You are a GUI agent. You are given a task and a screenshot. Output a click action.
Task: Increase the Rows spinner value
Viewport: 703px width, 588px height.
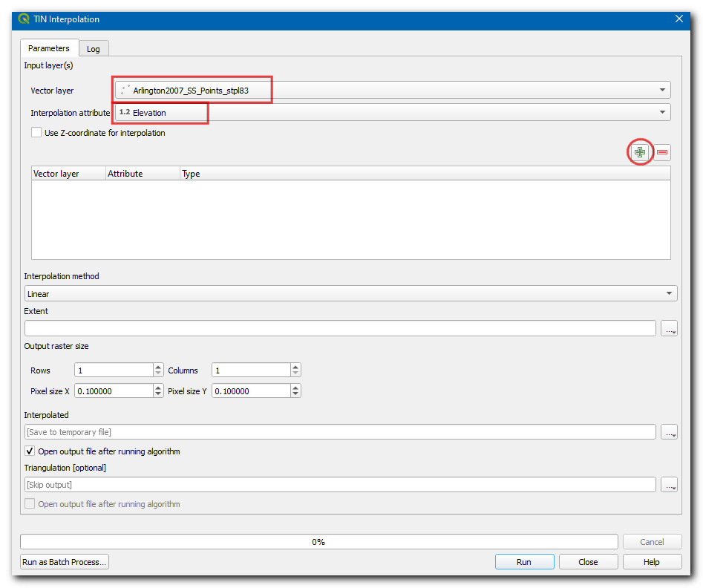[x=158, y=367]
